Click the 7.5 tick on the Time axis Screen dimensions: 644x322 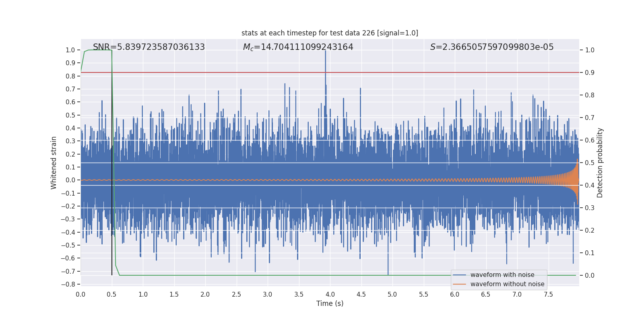coord(548,294)
